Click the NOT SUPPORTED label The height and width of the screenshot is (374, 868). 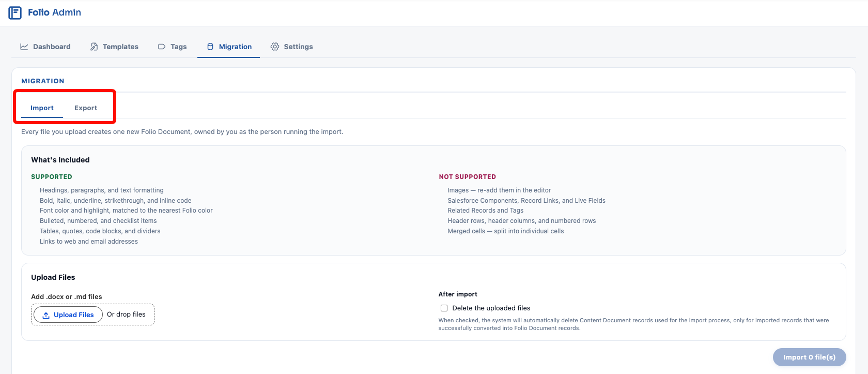coord(468,177)
